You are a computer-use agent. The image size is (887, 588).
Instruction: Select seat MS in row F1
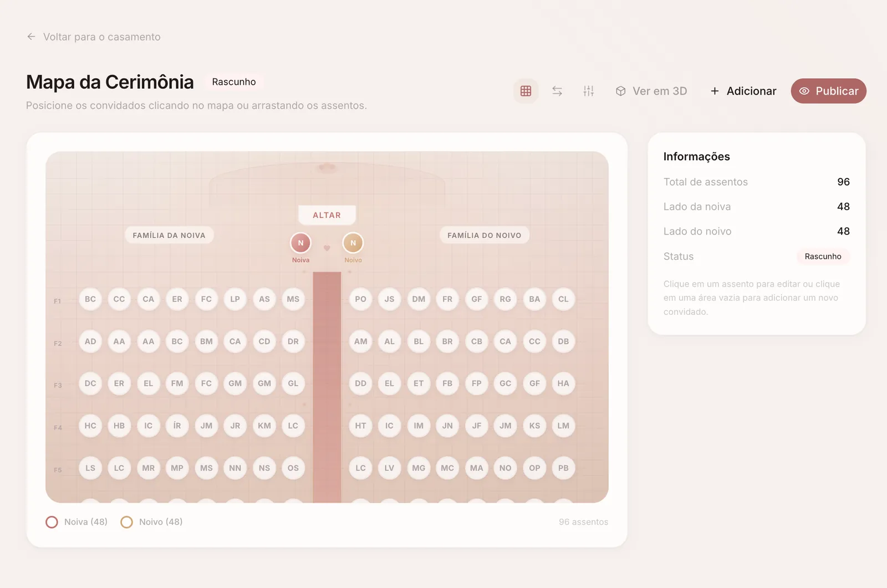click(x=293, y=299)
